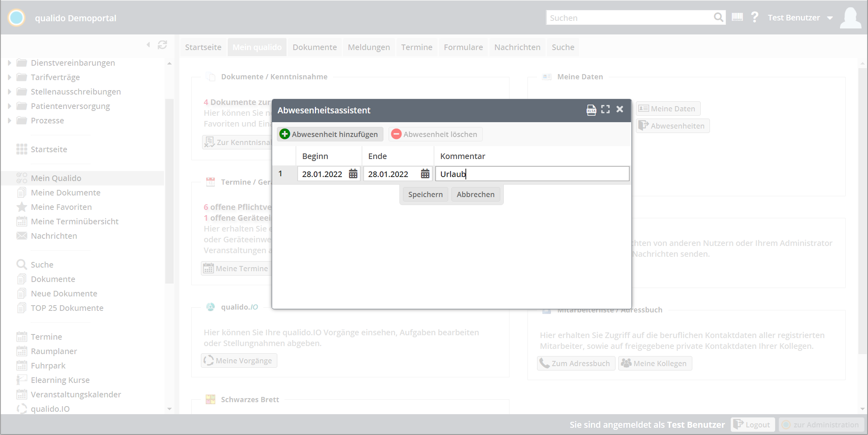The width and height of the screenshot is (868, 435).
Task: Save the absence with Speichern
Action: (x=425, y=195)
